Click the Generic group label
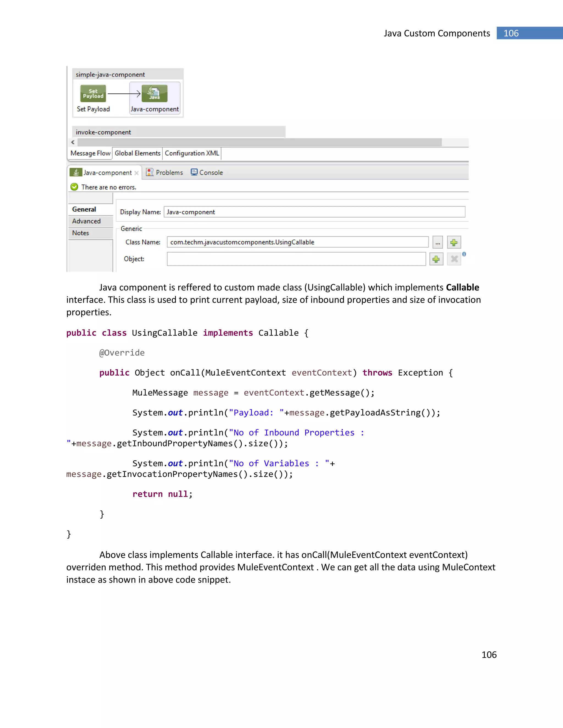This screenshot has height=728, width=563. click(x=131, y=229)
